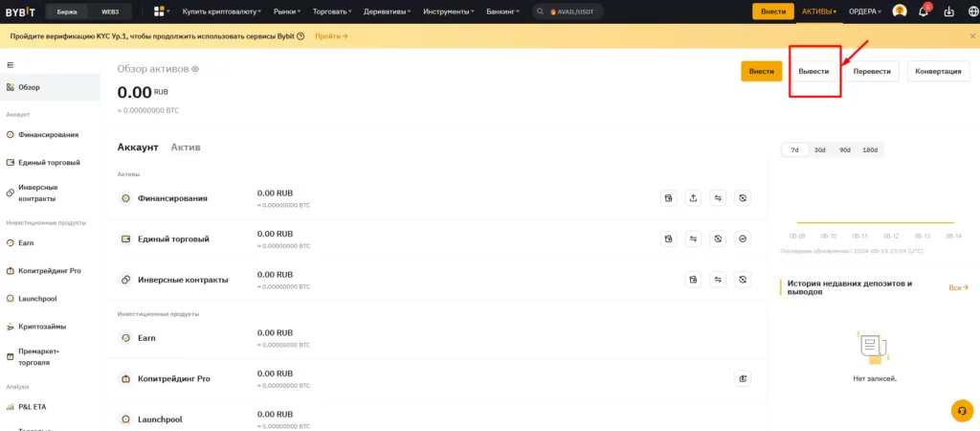The image size is (980, 431).
Task: Toggle balance visibility eye next to Обзор активов
Action: (x=195, y=69)
